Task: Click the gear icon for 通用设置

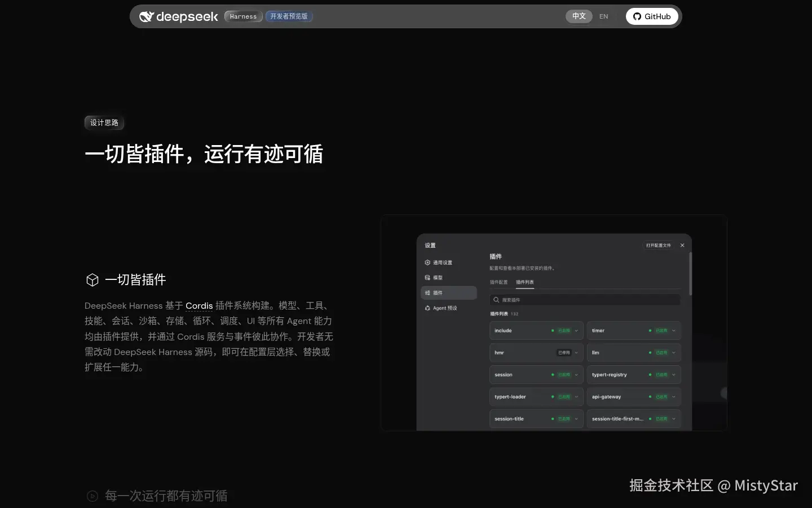Action: pos(427,262)
